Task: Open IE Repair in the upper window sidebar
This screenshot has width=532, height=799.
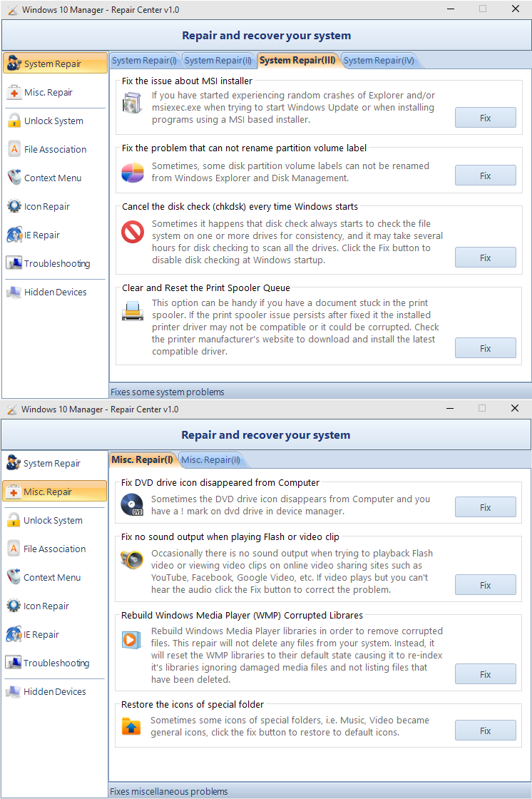Action: click(x=55, y=235)
